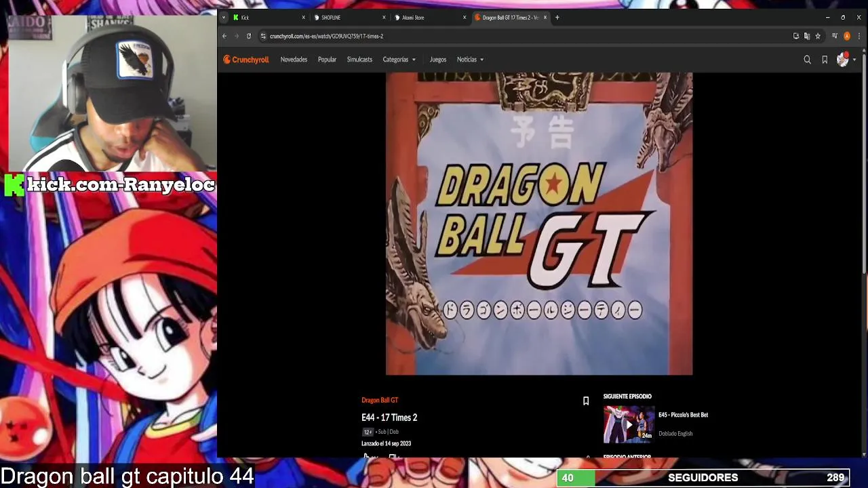Open the Juegos menu item
The height and width of the screenshot is (488, 868).
(x=438, y=60)
